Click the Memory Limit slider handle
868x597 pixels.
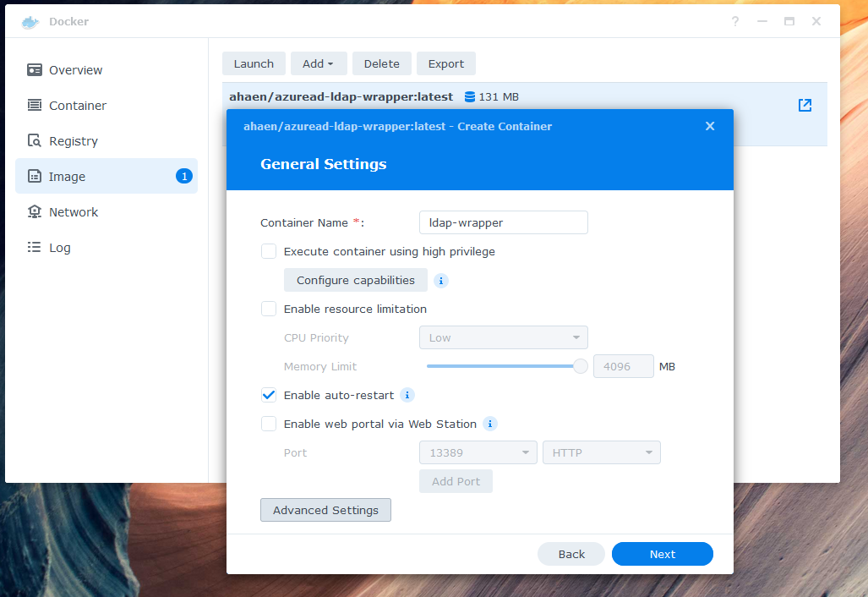click(x=580, y=366)
